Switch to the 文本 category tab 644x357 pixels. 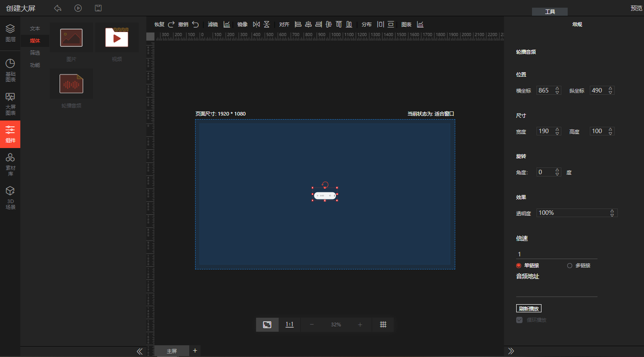[35, 28]
